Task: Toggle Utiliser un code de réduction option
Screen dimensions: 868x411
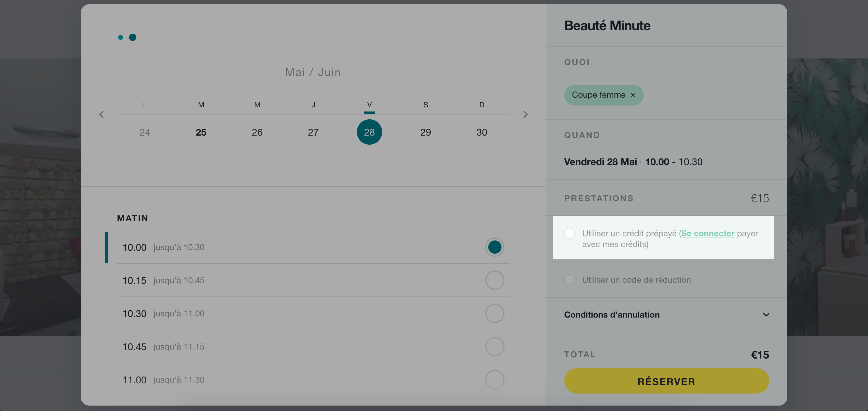Action: (569, 280)
